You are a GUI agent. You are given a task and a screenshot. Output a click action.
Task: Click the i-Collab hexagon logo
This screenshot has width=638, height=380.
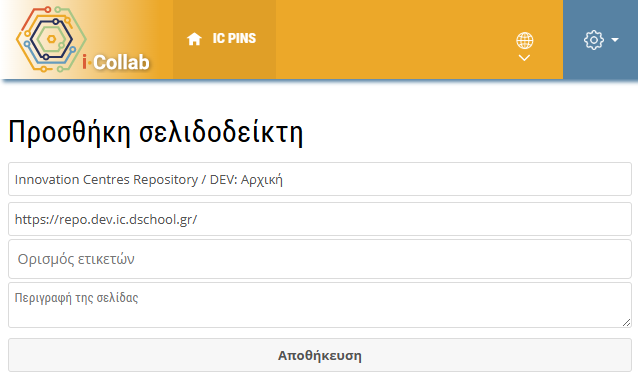click(x=51, y=39)
